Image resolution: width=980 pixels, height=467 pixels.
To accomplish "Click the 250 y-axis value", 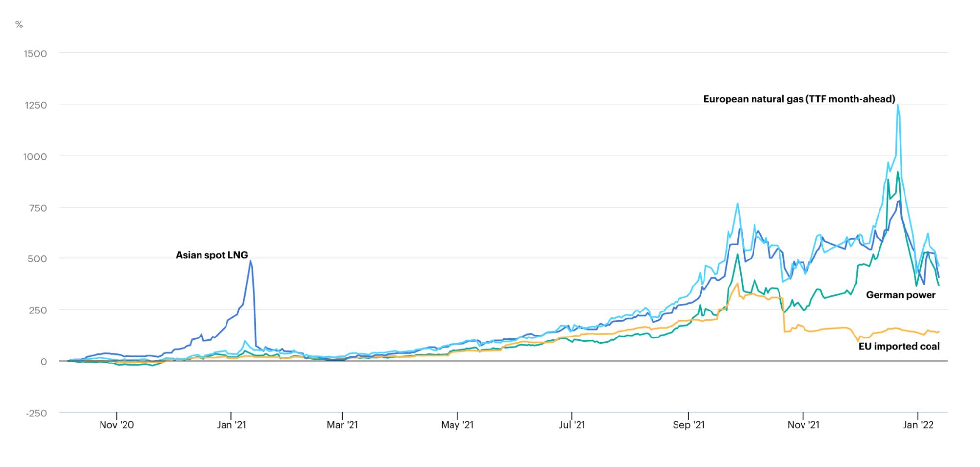I will 38,311.
